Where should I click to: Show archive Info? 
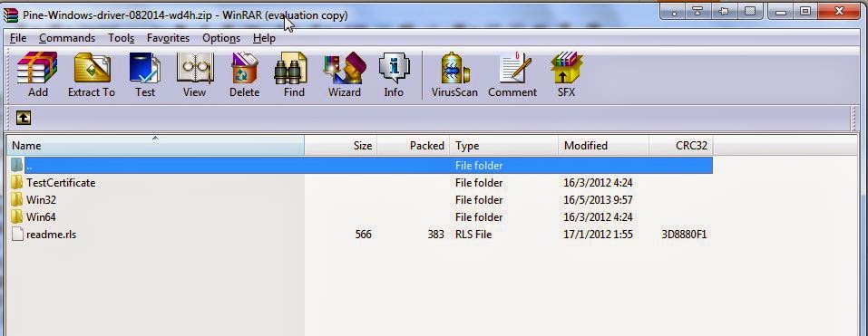tap(394, 74)
